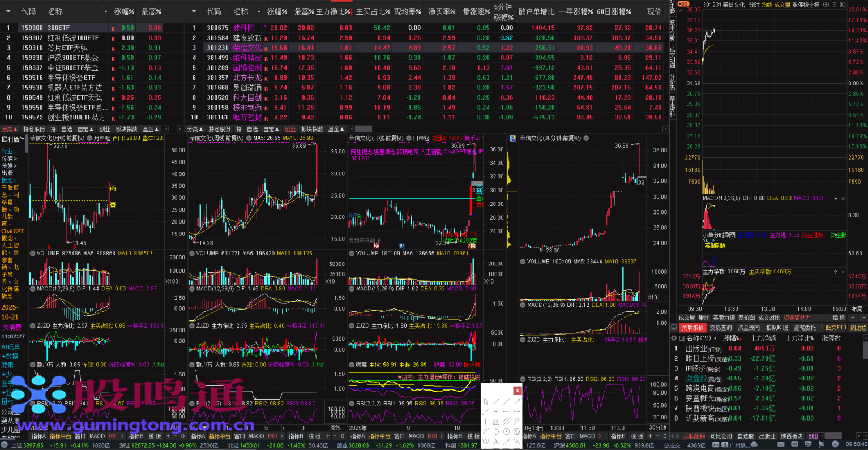The height and width of the screenshot is (450, 868).
Task: Click the 指标平台 button under the 30-minute chart
Action: click(550, 436)
